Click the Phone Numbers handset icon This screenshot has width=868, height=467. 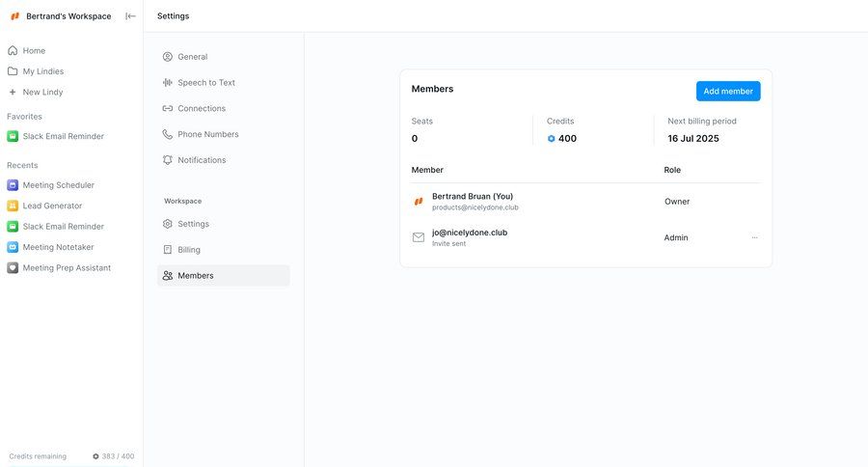coord(167,134)
